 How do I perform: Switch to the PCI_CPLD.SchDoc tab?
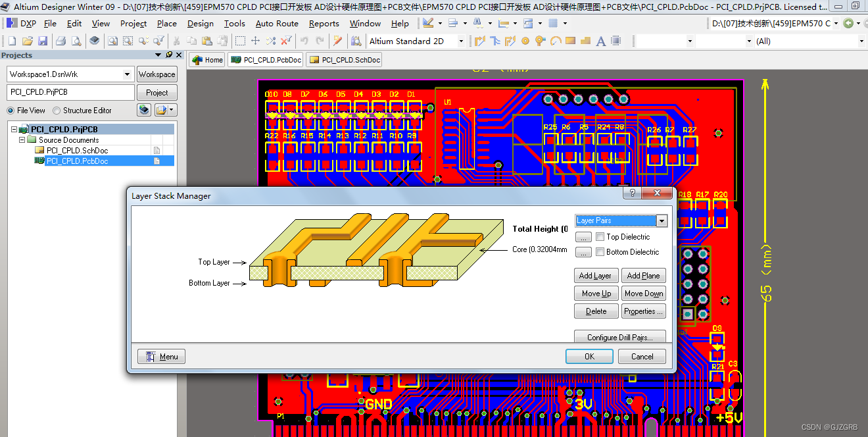[x=345, y=60]
